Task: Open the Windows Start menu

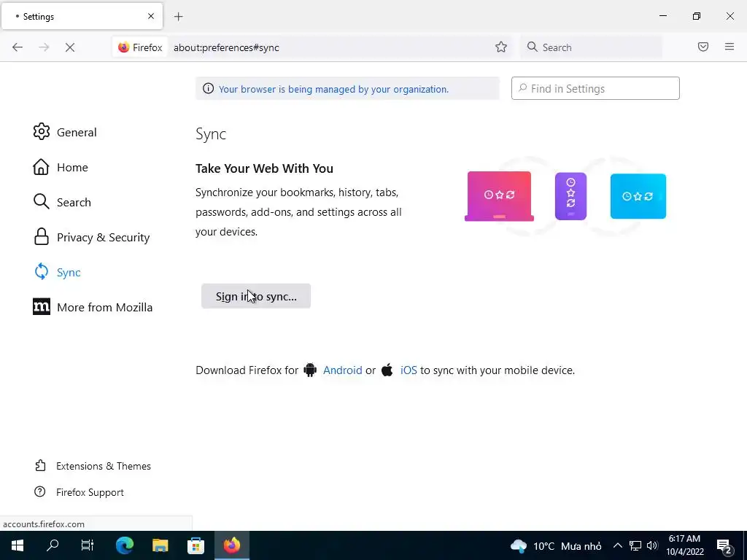Action: click(x=18, y=545)
